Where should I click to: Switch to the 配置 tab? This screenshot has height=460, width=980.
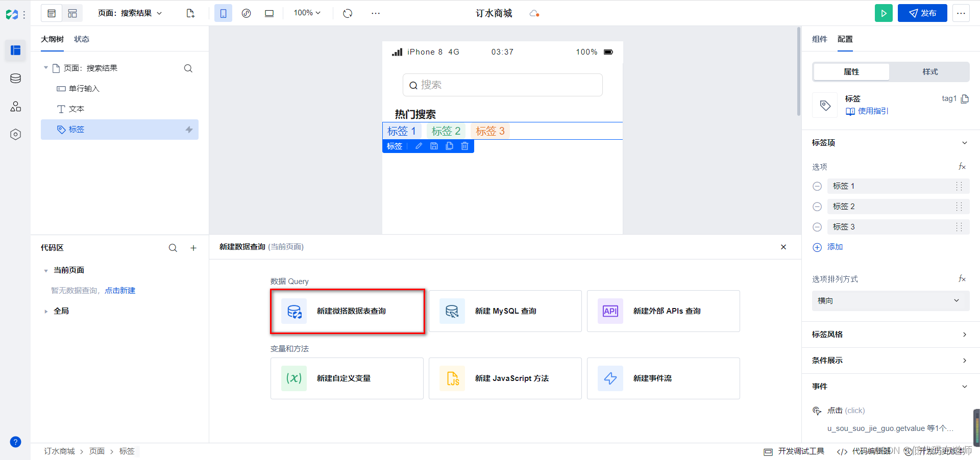[845, 39]
